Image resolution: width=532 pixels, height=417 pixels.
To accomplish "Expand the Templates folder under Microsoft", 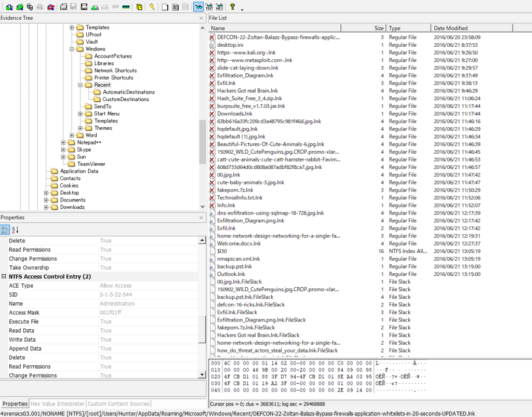I will tap(72, 28).
